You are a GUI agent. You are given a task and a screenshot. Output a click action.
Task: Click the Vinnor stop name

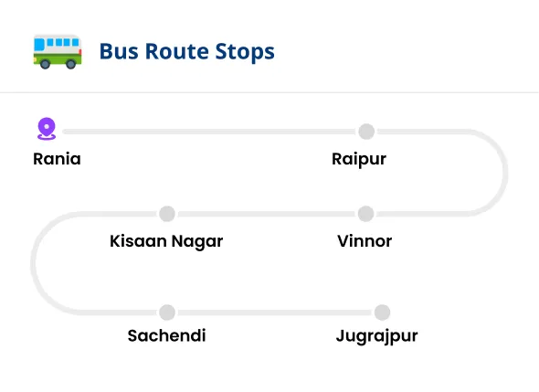coord(365,241)
